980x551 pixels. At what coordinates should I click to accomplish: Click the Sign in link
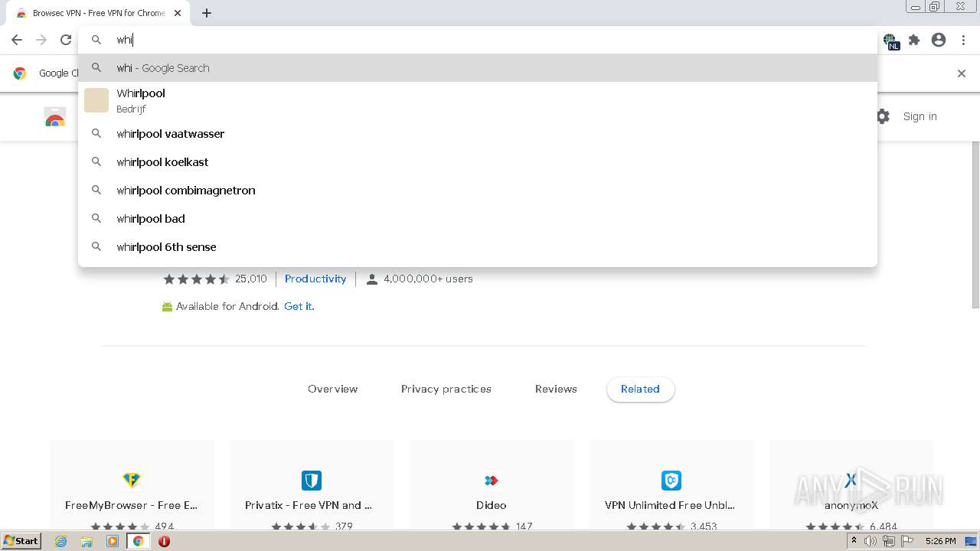click(x=920, y=116)
